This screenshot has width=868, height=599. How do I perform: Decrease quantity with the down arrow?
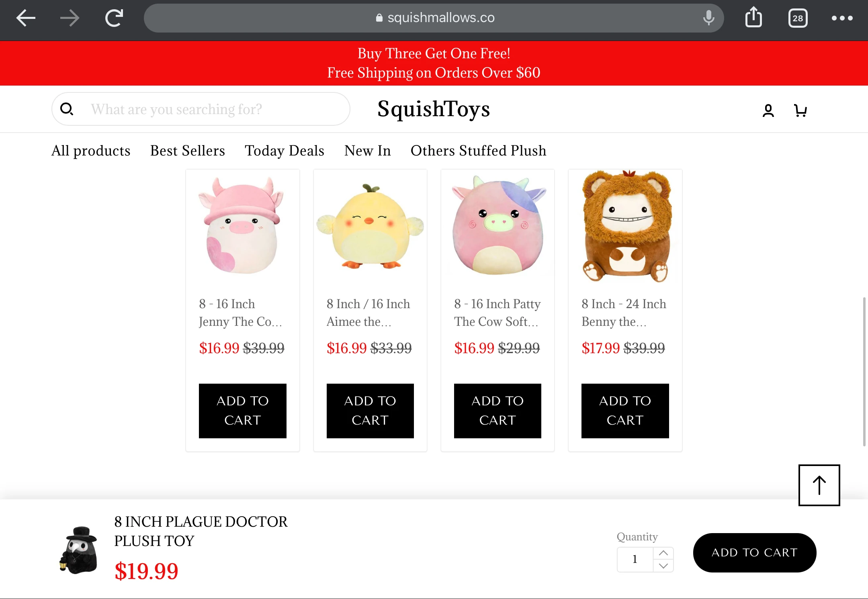click(x=663, y=566)
